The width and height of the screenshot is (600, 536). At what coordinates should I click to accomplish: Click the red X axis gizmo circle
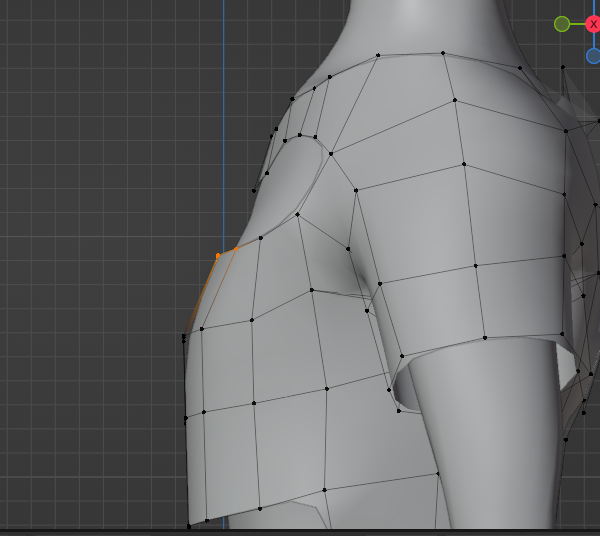click(593, 24)
